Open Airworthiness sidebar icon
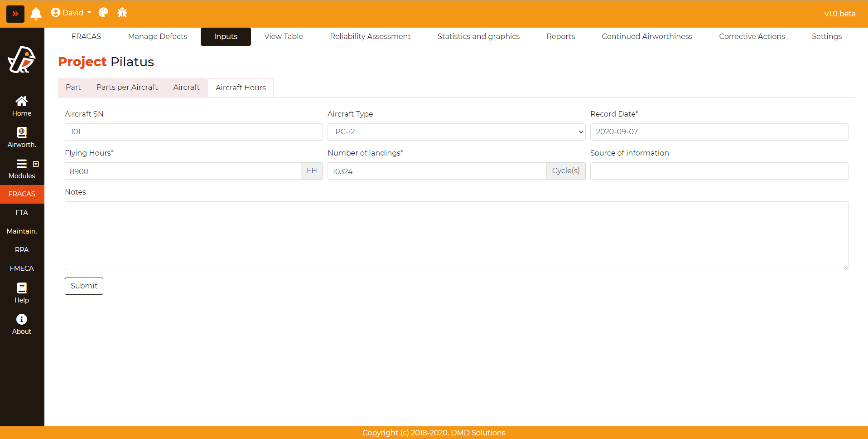 pos(22,137)
